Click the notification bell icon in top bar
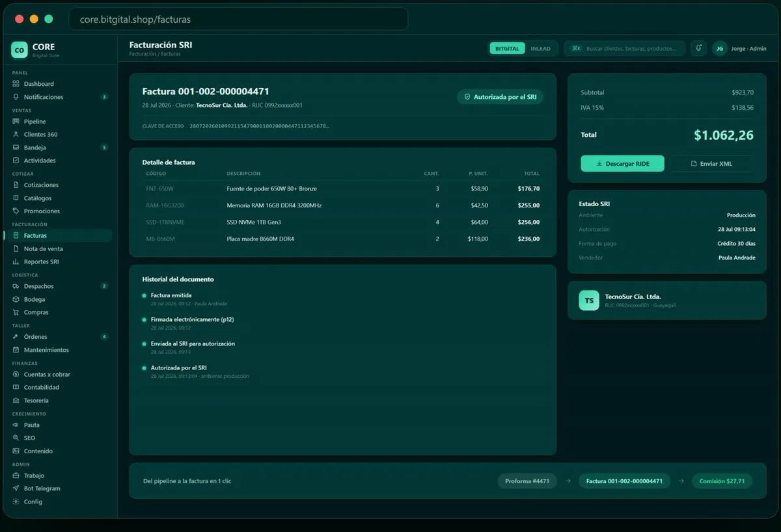The image size is (781, 532). (x=698, y=48)
